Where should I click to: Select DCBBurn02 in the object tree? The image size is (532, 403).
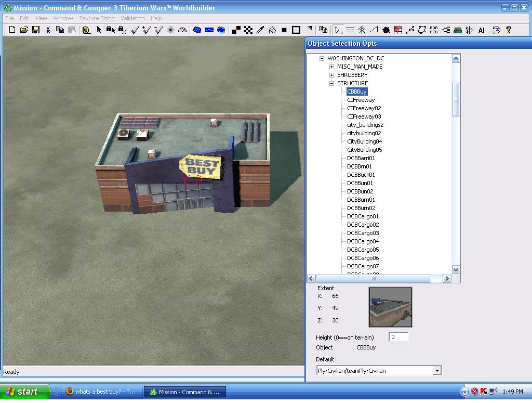[x=361, y=208]
